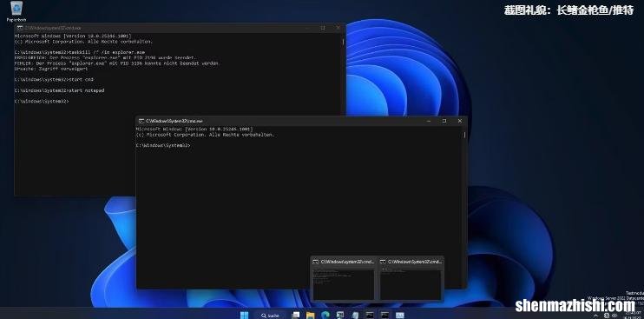
Task: Click the cmd icon in back window title bar
Action: pyautogui.click(x=19, y=28)
